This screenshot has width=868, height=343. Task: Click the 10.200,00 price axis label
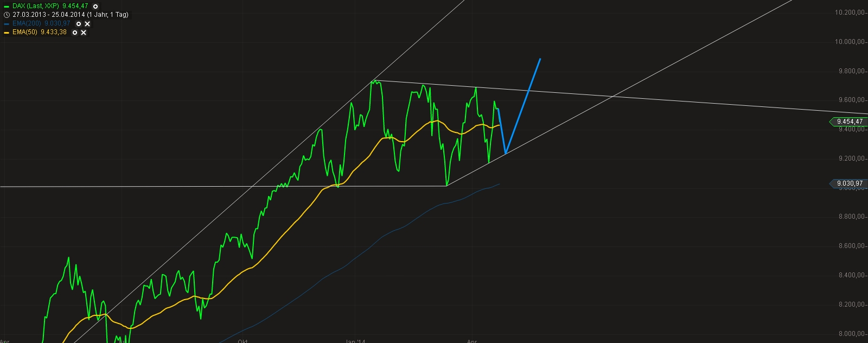point(849,12)
